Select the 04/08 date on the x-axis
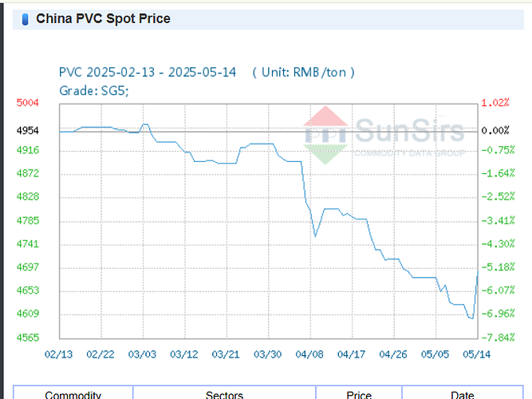This screenshot has width=532, height=399. [310, 354]
